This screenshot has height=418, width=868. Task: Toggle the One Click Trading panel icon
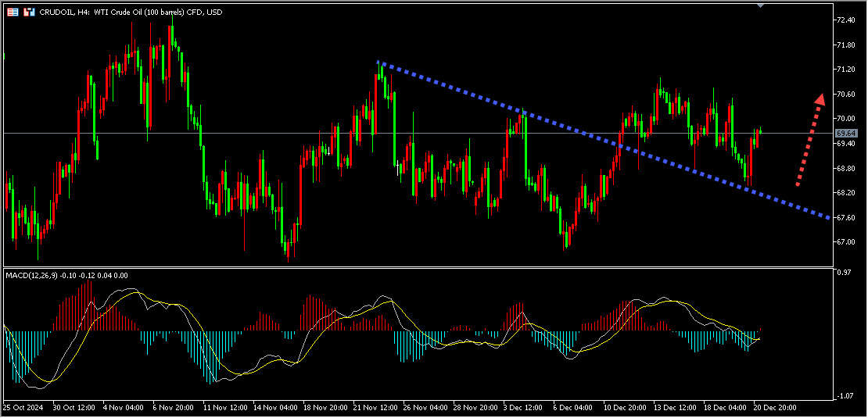pos(28,12)
